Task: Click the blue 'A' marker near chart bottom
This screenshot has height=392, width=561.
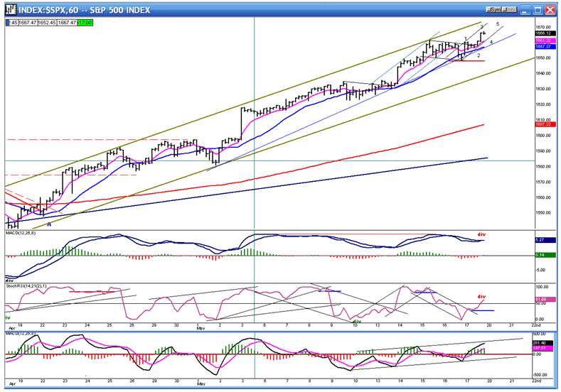Action: pyautogui.click(x=49, y=224)
